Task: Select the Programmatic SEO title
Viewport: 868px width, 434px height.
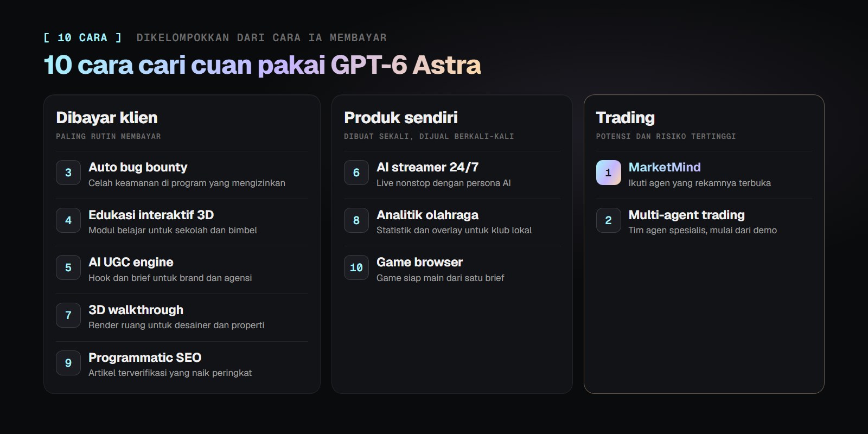Action: tap(145, 358)
